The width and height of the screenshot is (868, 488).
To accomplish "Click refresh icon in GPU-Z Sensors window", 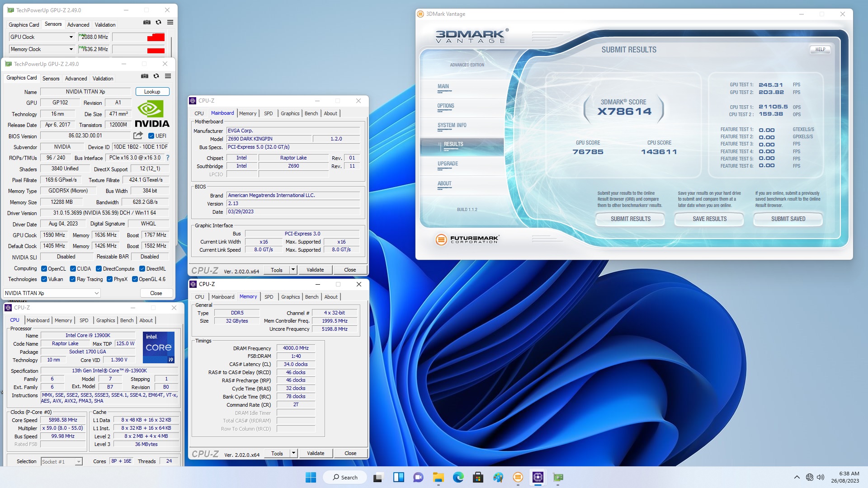I will (x=159, y=22).
